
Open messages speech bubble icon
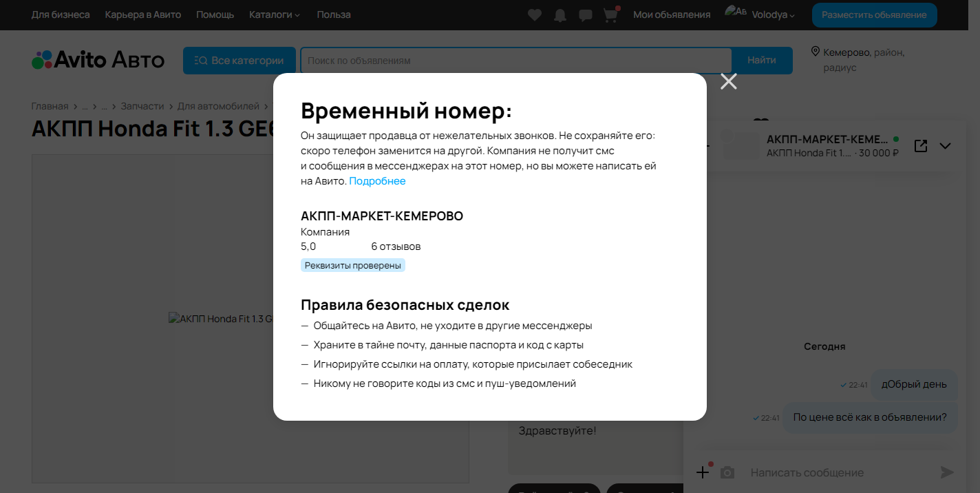click(586, 14)
